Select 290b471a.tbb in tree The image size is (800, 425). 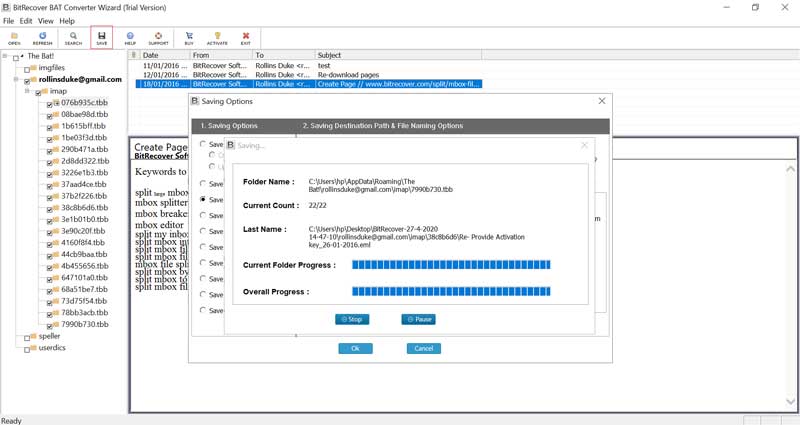coord(85,149)
